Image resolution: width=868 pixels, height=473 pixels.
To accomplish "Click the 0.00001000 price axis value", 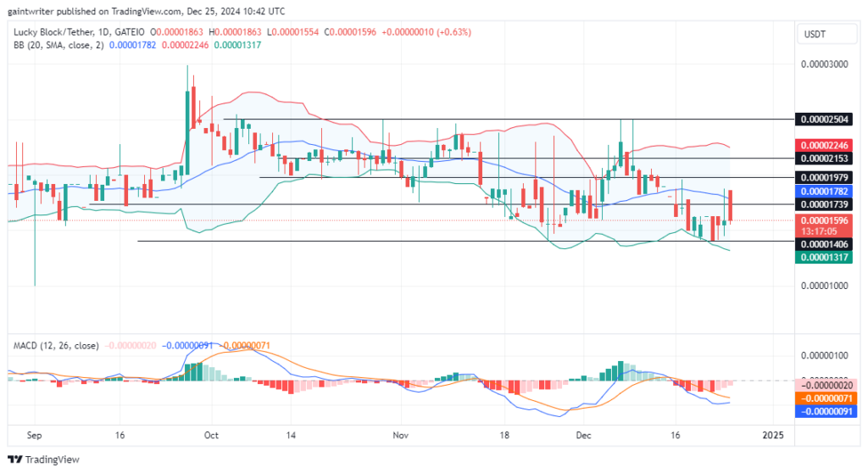I will point(824,286).
